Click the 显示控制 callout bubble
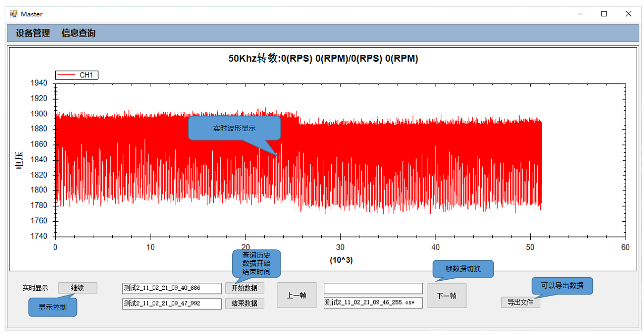This screenshot has height=334, width=644. click(x=53, y=307)
